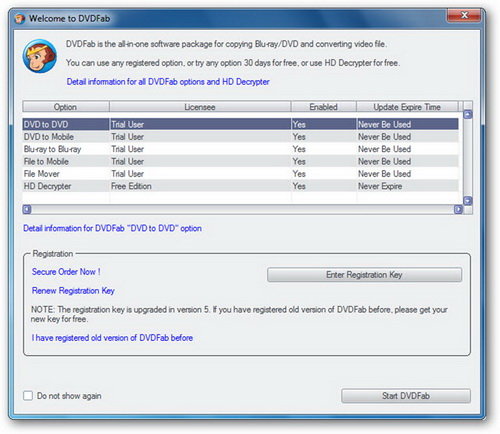Click the small DVDFab icon in title bar

click(x=20, y=19)
